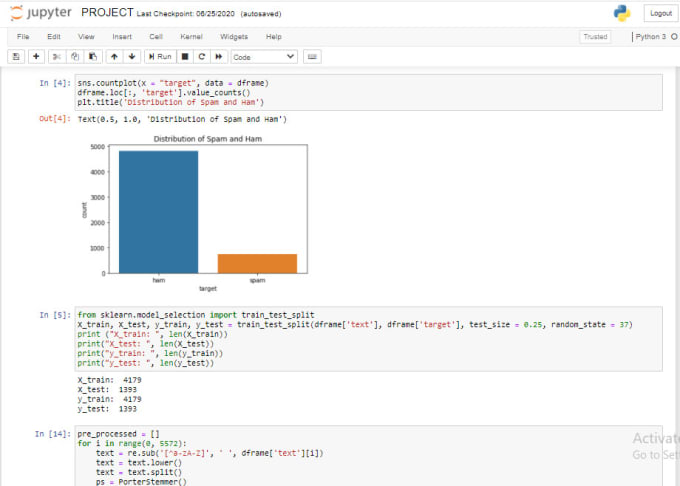Select the In [4] cell prompt
This screenshot has height=486, width=680.
pyautogui.click(x=55, y=83)
